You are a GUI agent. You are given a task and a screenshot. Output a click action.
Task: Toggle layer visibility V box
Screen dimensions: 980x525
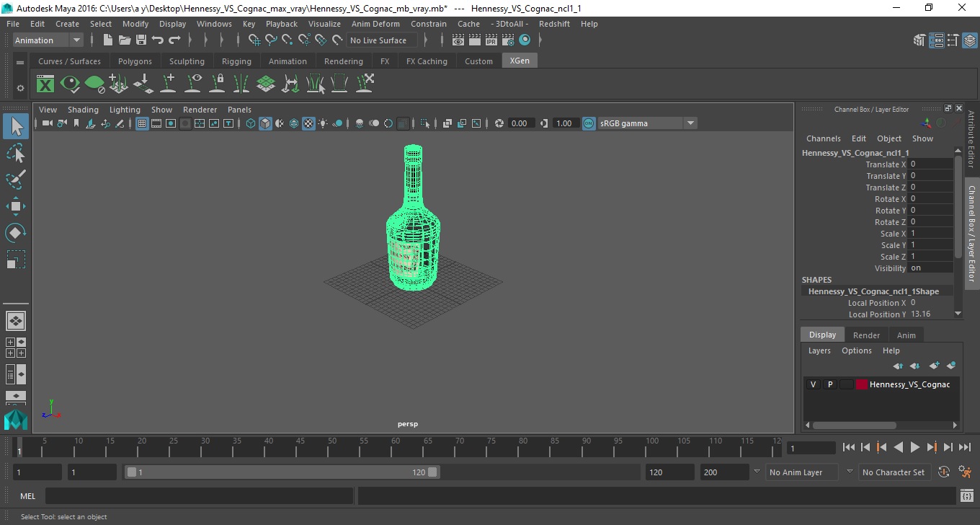(x=813, y=384)
